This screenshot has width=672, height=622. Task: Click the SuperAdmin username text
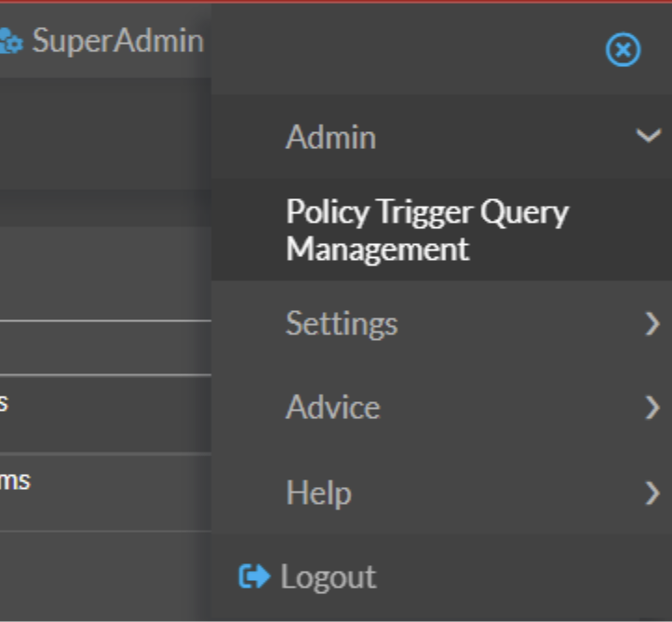(x=117, y=41)
